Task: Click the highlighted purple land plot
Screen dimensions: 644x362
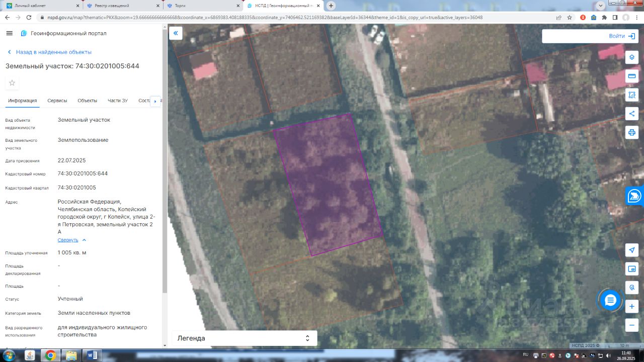Action: [x=327, y=184]
